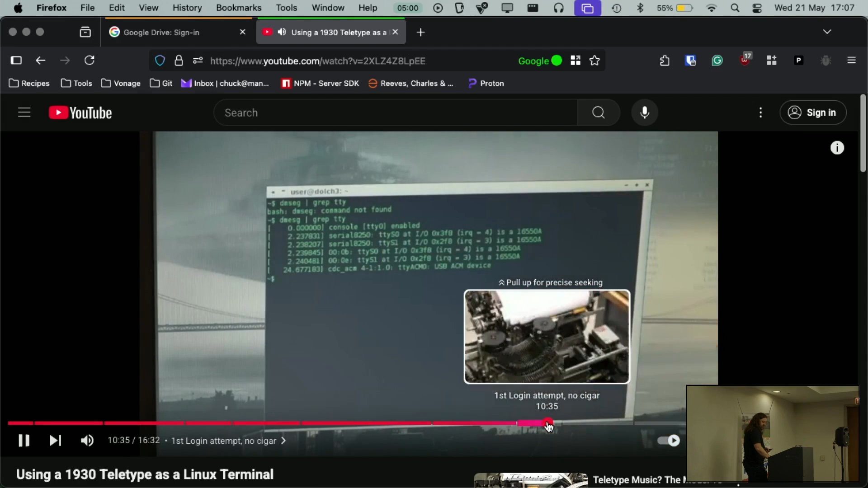Click the YouTube search magnifier button
The width and height of the screenshot is (868, 488).
point(598,113)
